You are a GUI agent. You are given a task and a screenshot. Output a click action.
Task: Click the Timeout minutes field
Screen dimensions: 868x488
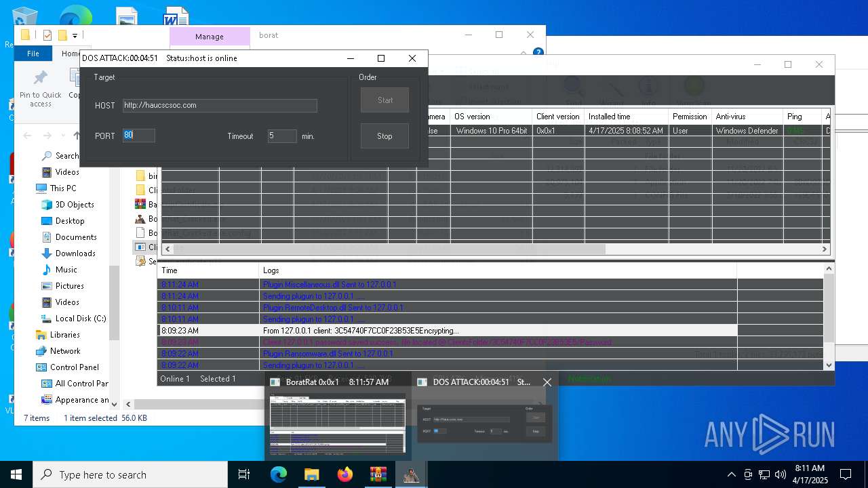point(282,136)
